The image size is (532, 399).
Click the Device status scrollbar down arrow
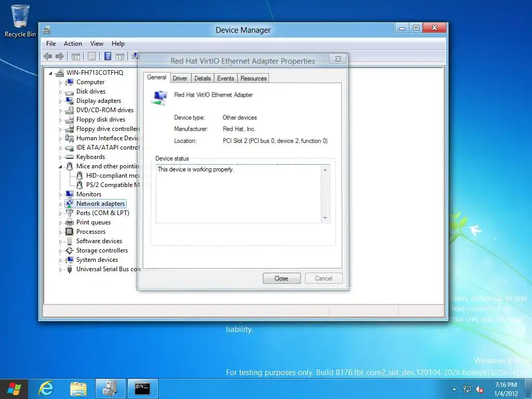tap(325, 218)
